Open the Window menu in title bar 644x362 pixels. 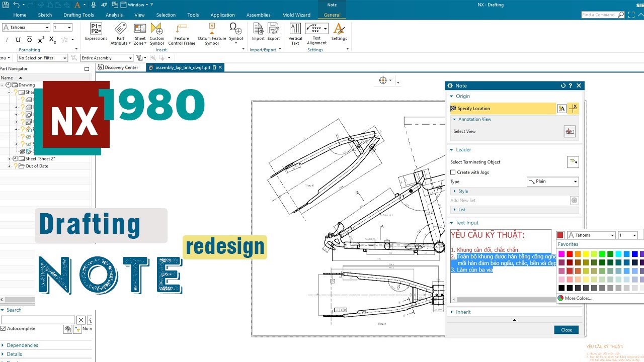tap(136, 5)
